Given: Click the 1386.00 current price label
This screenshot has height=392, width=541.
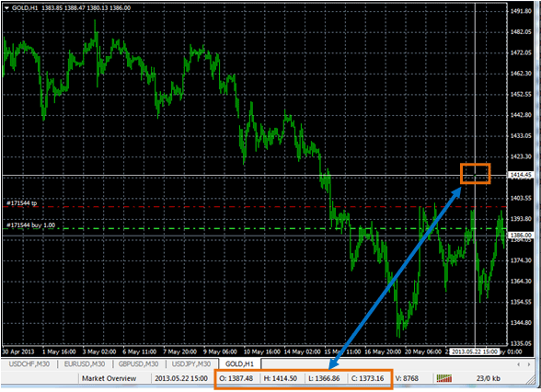Looking at the screenshot, I should pyautogui.click(x=521, y=235).
